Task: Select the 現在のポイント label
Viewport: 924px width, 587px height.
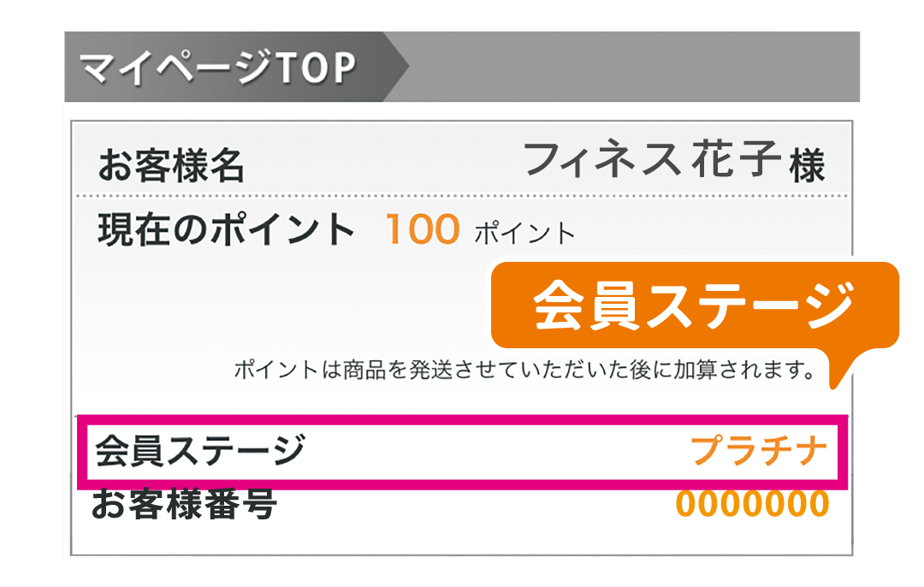Action: coord(226,229)
